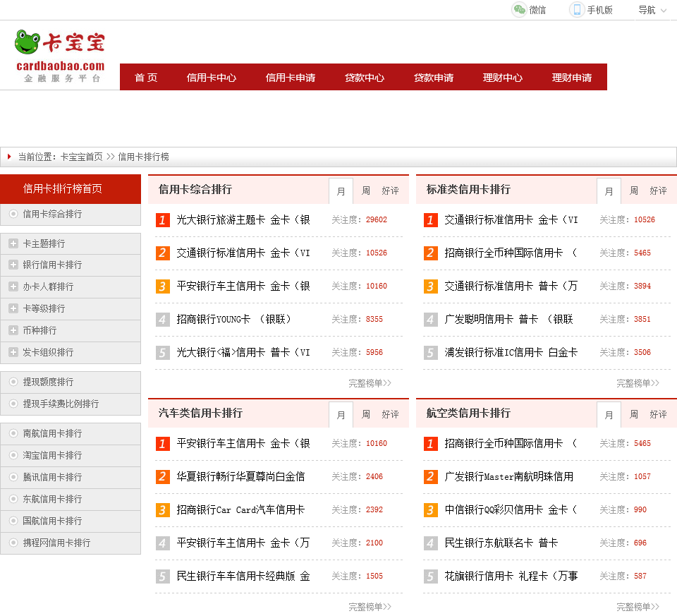Screen dimensions: 677x616
Task: Select 腾讯信用卡排行 bullet item
Action: pos(13,477)
